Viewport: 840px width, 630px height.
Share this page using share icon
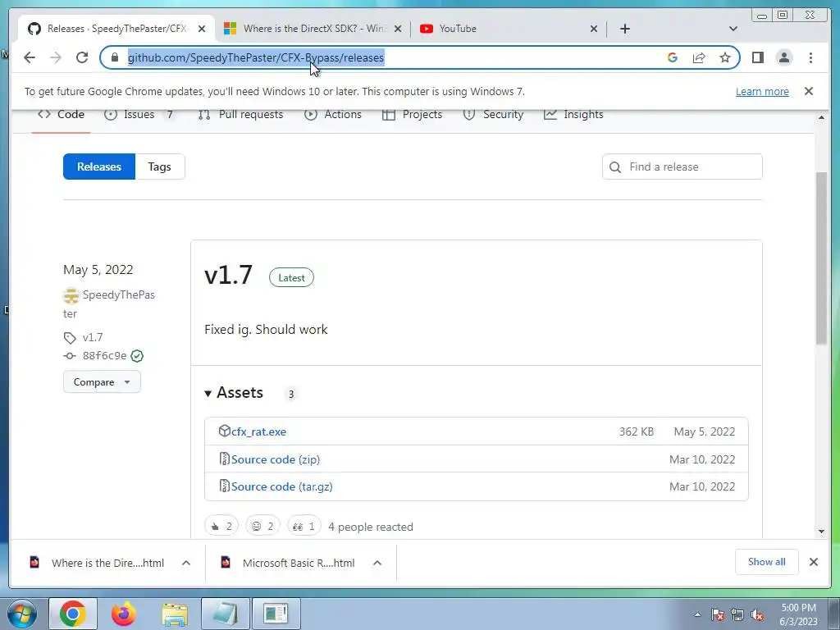point(699,57)
